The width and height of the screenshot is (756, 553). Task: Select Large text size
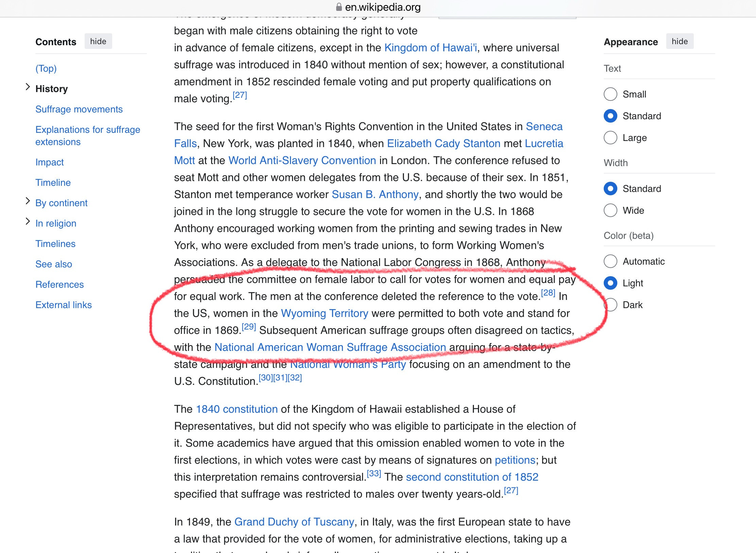point(610,138)
